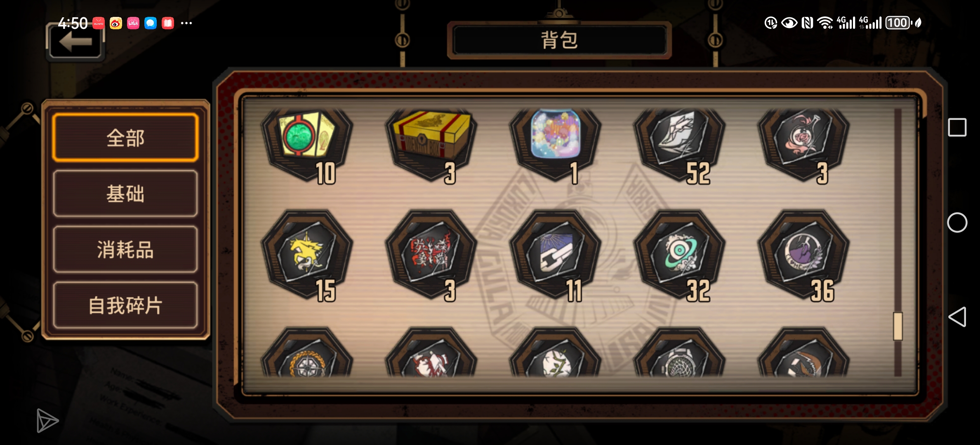The width and height of the screenshot is (980, 445).
Task: Switch to the 基础 category tab
Action: [x=125, y=194]
